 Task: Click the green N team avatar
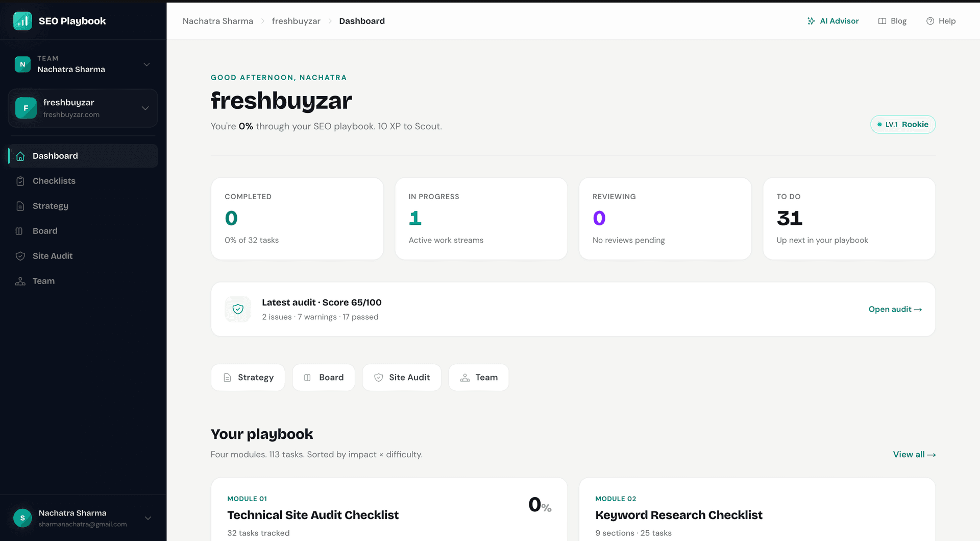tap(22, 64)
